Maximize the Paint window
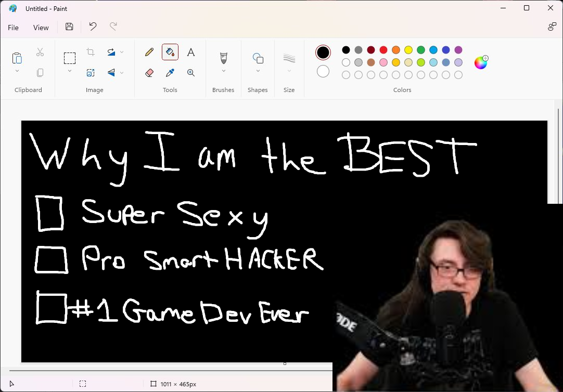Screen dimensions: 563x392 (x=527, y=8)
